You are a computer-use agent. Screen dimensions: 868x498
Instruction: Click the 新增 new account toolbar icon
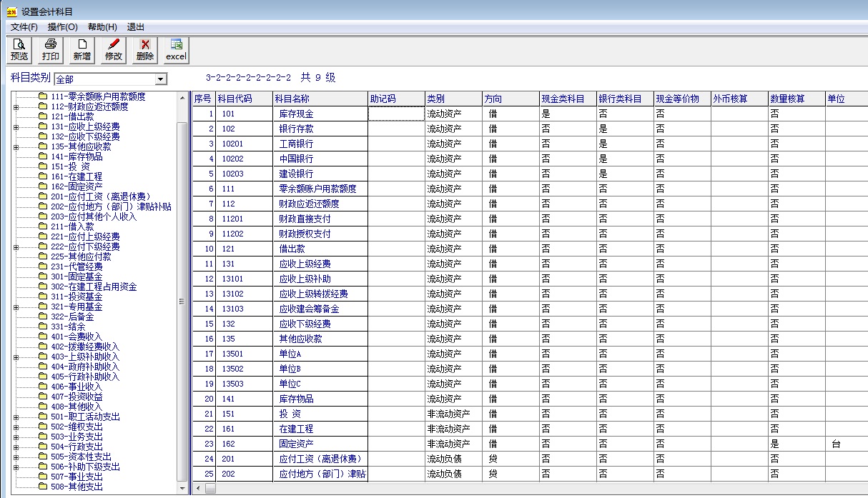click(x=82, y=50)
